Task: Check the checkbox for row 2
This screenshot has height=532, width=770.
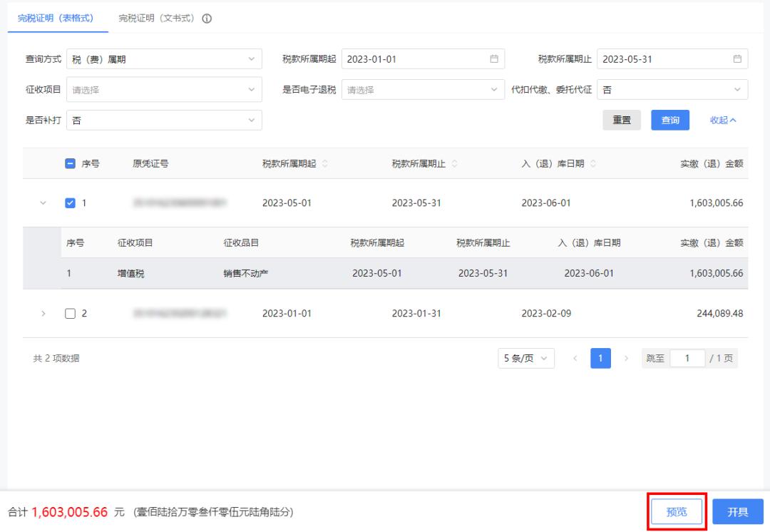Action: [70, 313]
